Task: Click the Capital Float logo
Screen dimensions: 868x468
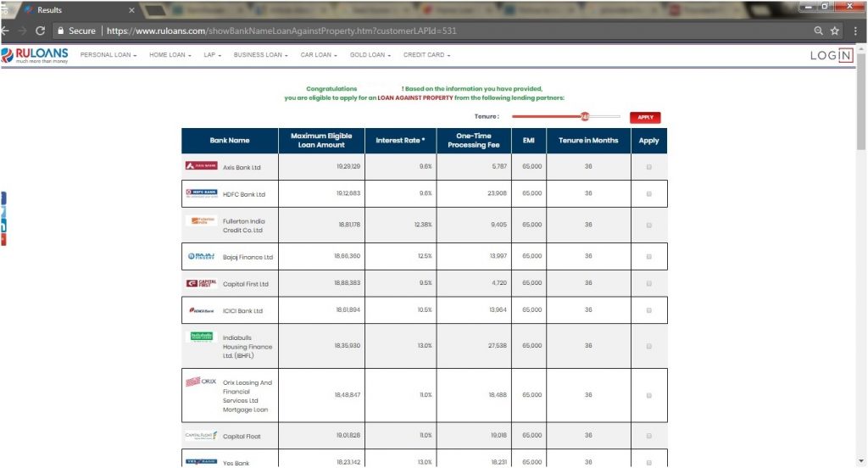Action: (202, 436)
